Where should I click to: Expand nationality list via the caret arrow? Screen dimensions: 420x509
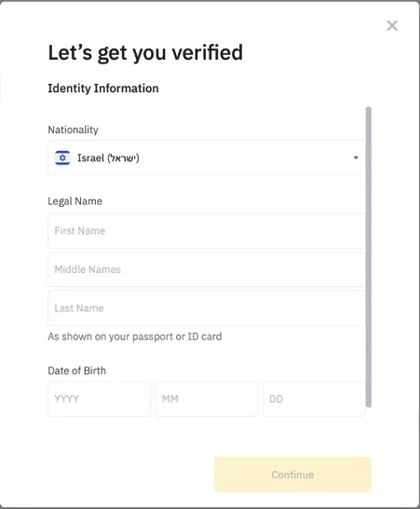click(x=356, y=158)
